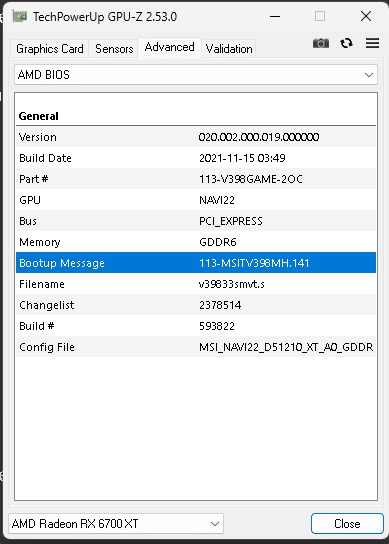
Task: Take a screenshot with the camera icon
Action: point(321,43)
